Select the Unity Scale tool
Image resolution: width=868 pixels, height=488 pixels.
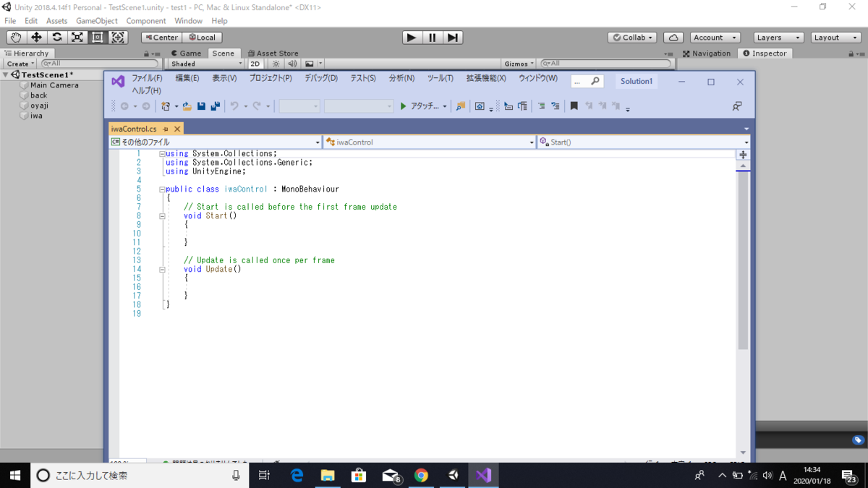(x=77, y=38)
